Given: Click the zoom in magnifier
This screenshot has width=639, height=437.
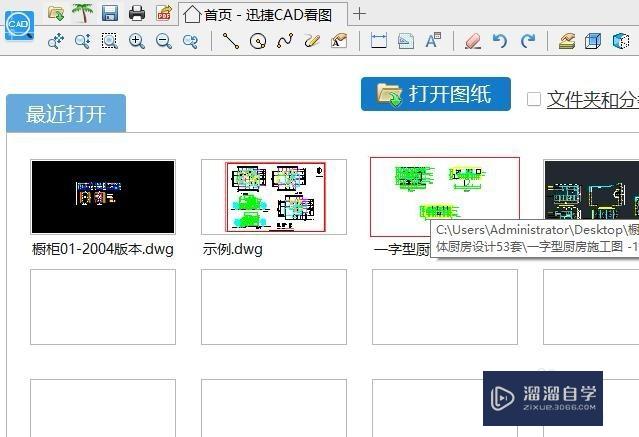Looking at the screenshot, I should [137, 41].
